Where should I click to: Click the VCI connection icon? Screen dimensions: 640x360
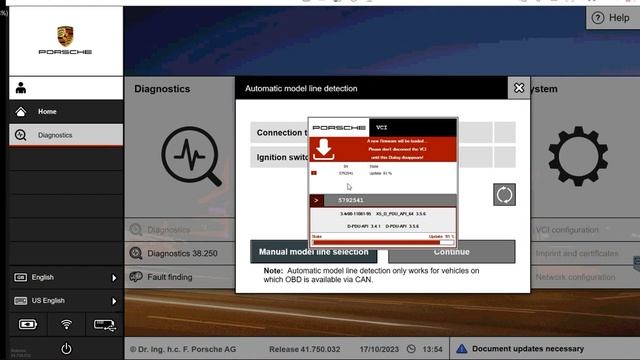coord(104,325)
